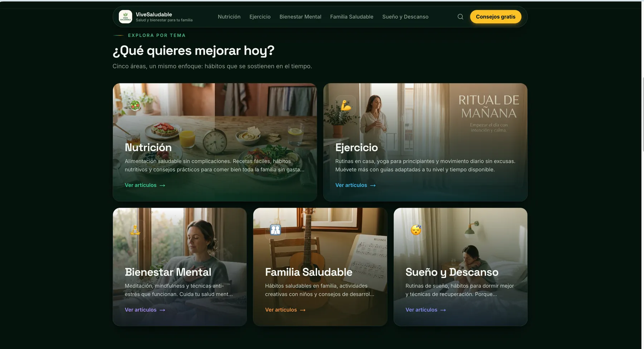Click the Consejos gratis button
Screen dimensions: 644x349
pos(496,17)
